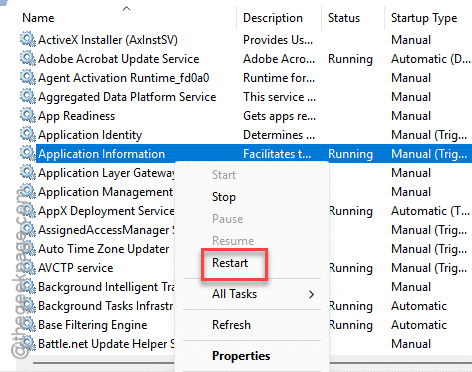Click the Agent Activation Runtime gear icon
The width and height of the screenshot is (472, 372).
(x=28, y=77)
